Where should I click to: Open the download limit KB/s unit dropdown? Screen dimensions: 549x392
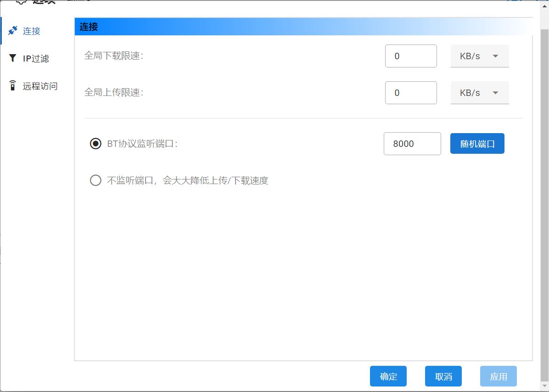coord(480,56)
